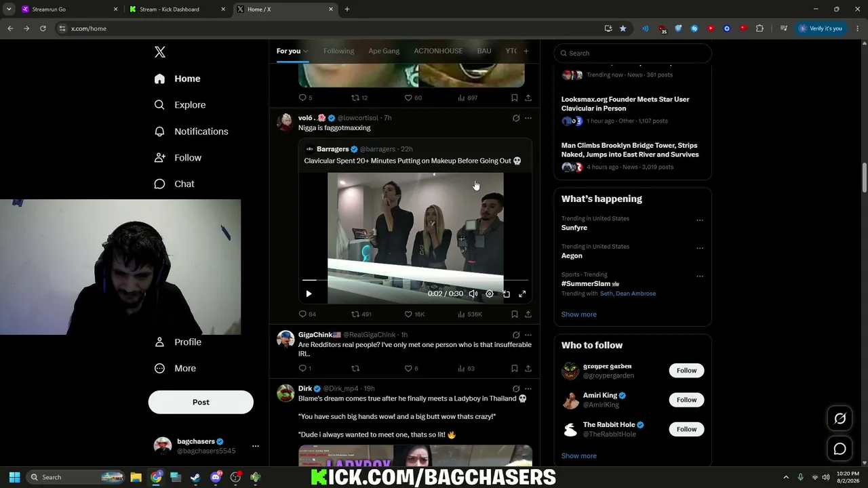
Task: Like the Redditors post with 6 likes
Action: (411, 369)
